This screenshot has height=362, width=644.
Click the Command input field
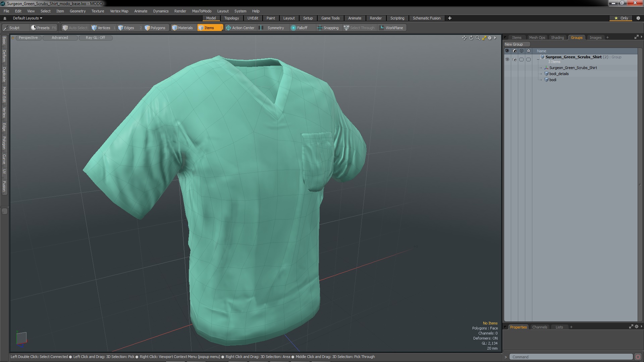click(570, 357)
